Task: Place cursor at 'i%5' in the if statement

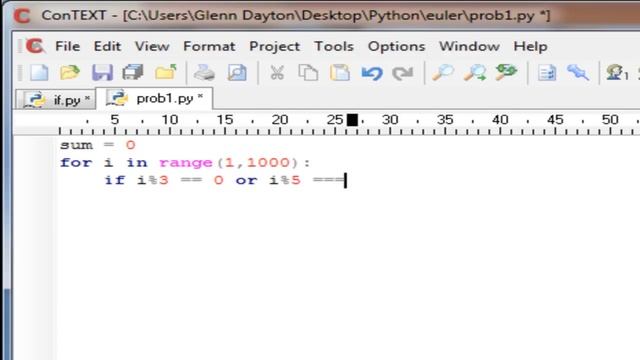Action: [285, 180]
